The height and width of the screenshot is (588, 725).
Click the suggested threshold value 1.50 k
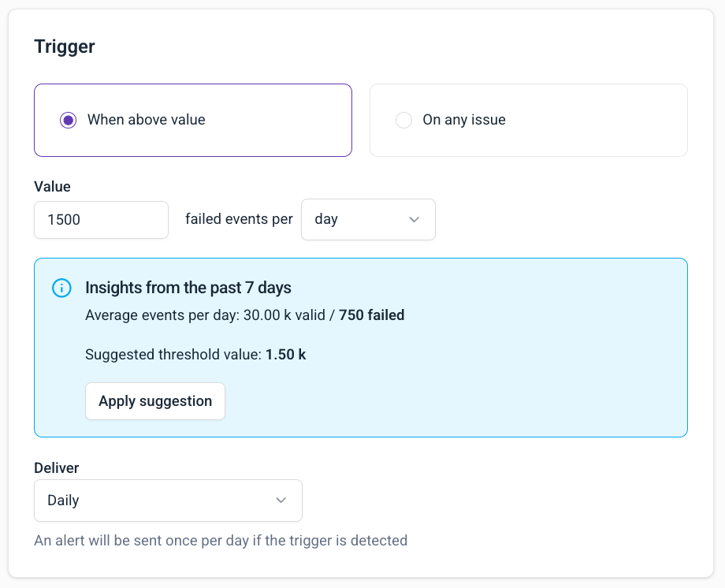285,354
